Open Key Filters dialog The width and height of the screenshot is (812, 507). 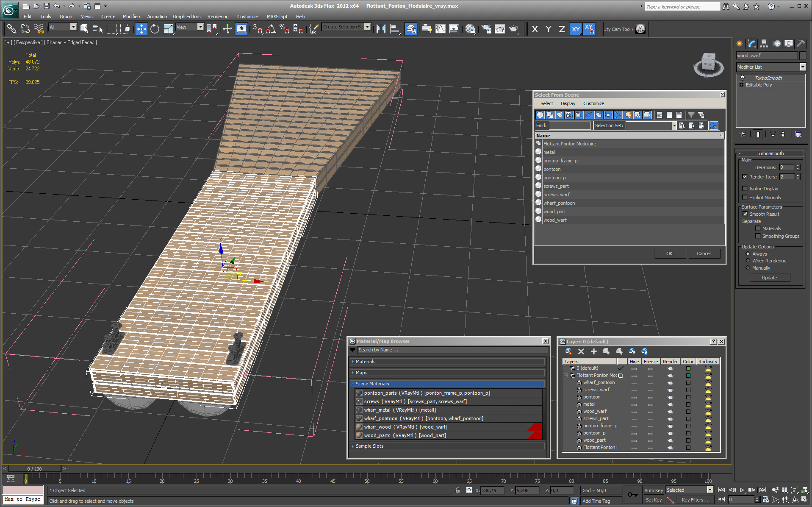point(695,500)
